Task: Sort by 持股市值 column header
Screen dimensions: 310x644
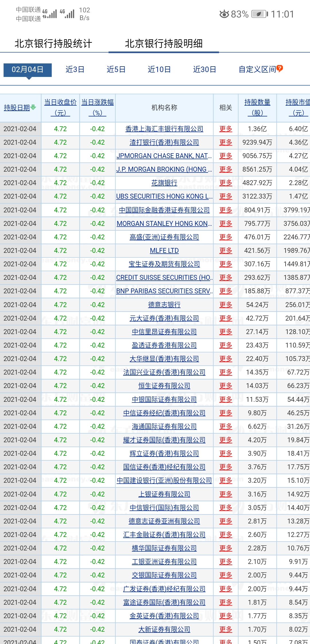Action: tap(298, 108)
